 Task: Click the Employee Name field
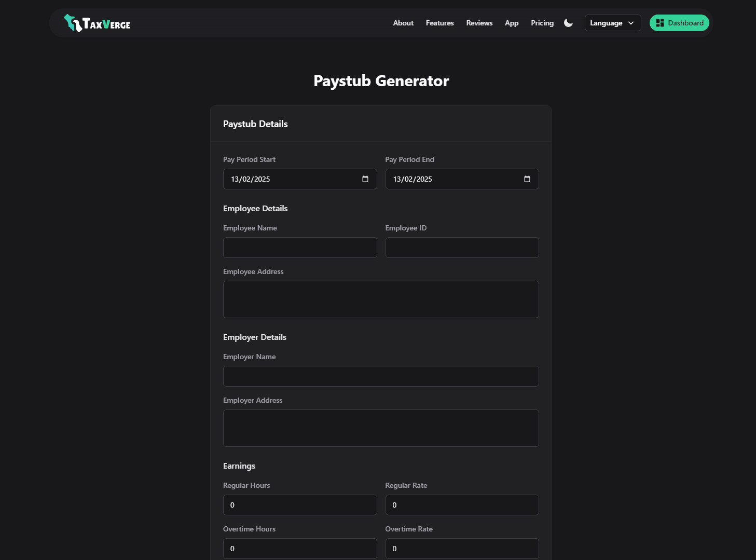click(299, 248)
